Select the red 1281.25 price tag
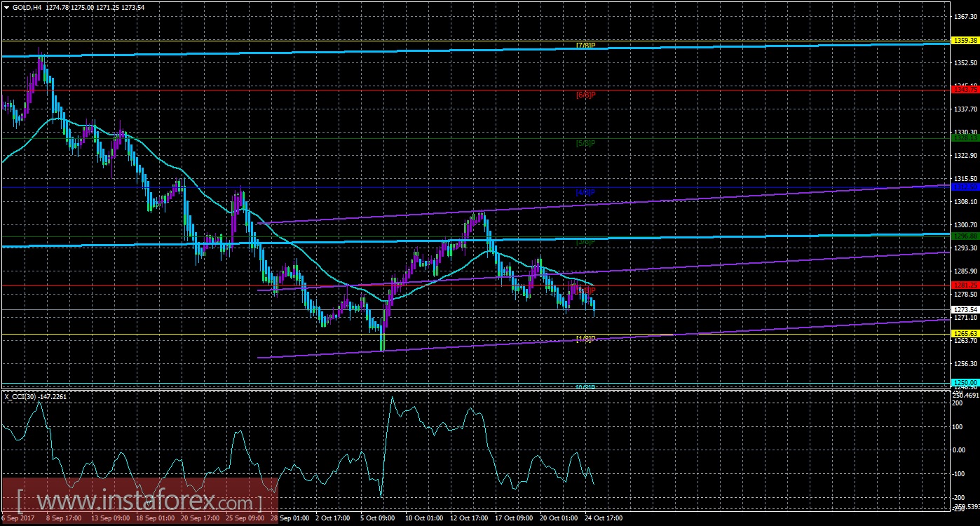Viewport: 980px width, 526px height. point(965,285)
